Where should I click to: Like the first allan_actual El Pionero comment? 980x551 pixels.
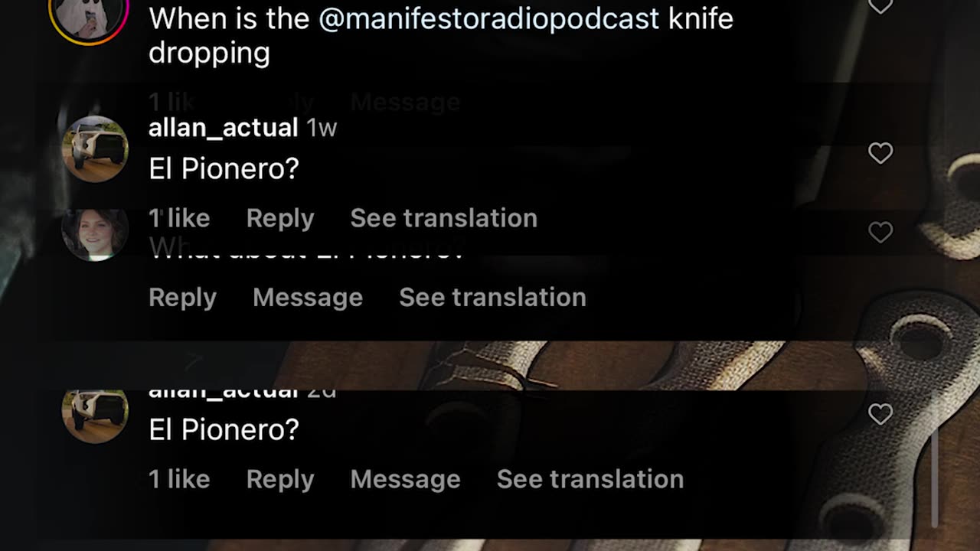880,153
